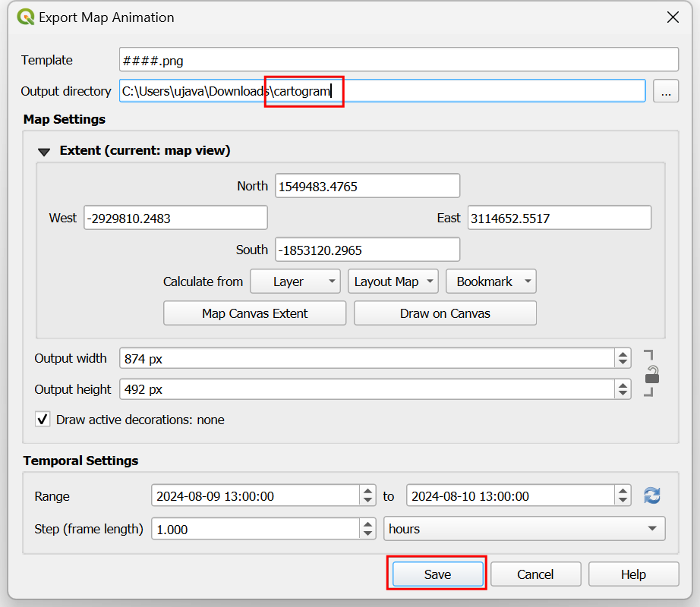
Task: Click the Save button
Action: coord(437,574)
